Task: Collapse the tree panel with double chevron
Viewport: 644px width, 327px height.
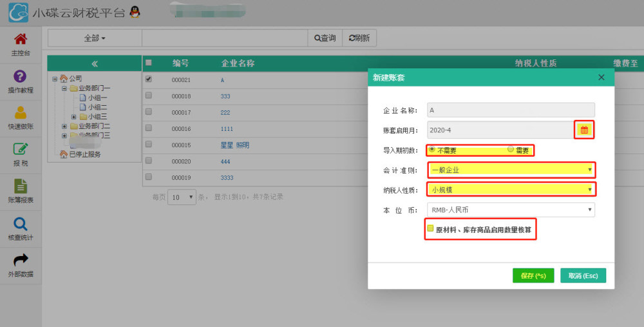Action: (95, 63)
